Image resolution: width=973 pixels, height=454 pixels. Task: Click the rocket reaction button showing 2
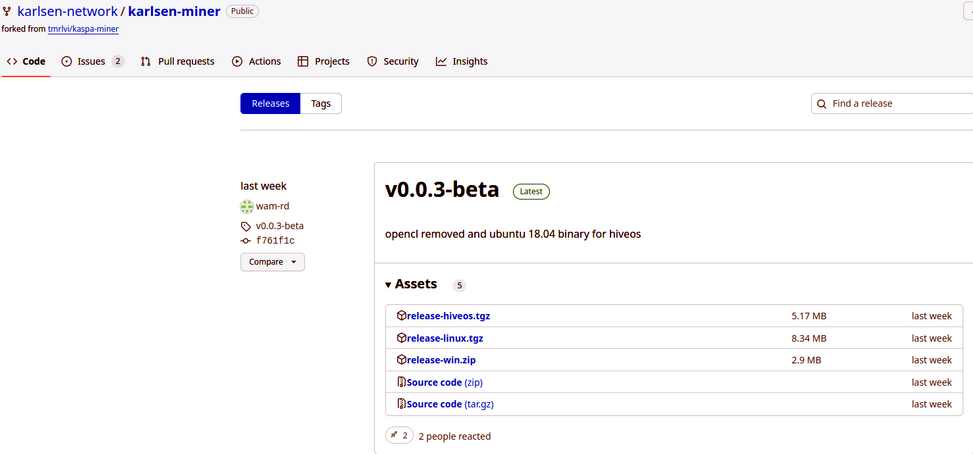tap(399, 436)
